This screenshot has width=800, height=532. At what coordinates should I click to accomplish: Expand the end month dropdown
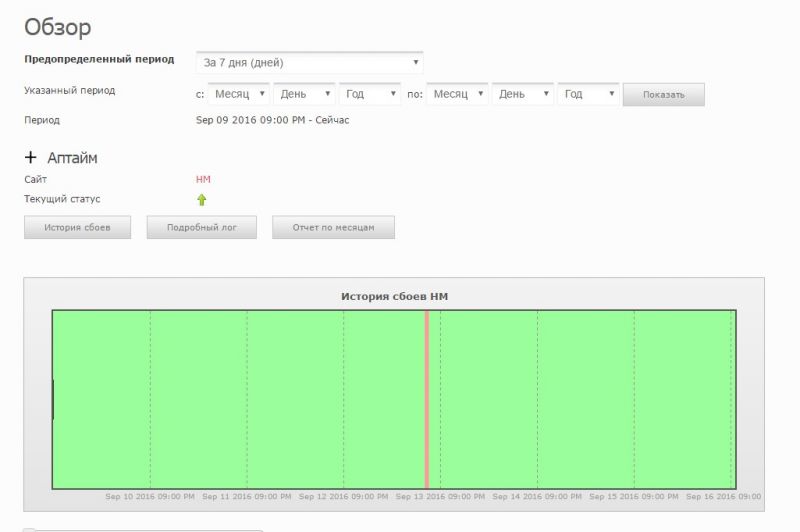[x=456, y=94]
